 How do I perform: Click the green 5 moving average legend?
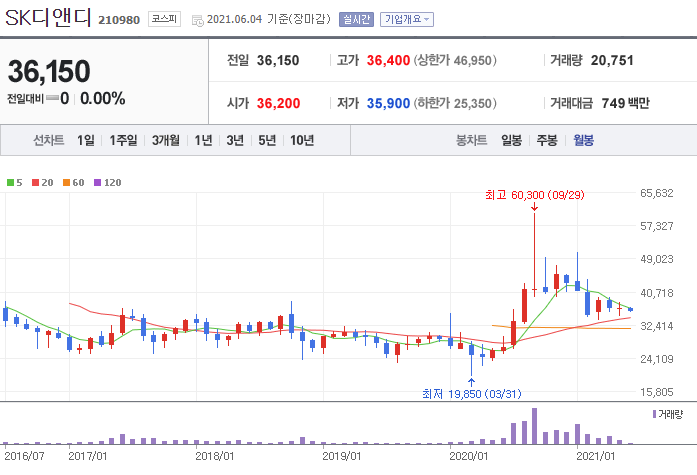[15, 183]
